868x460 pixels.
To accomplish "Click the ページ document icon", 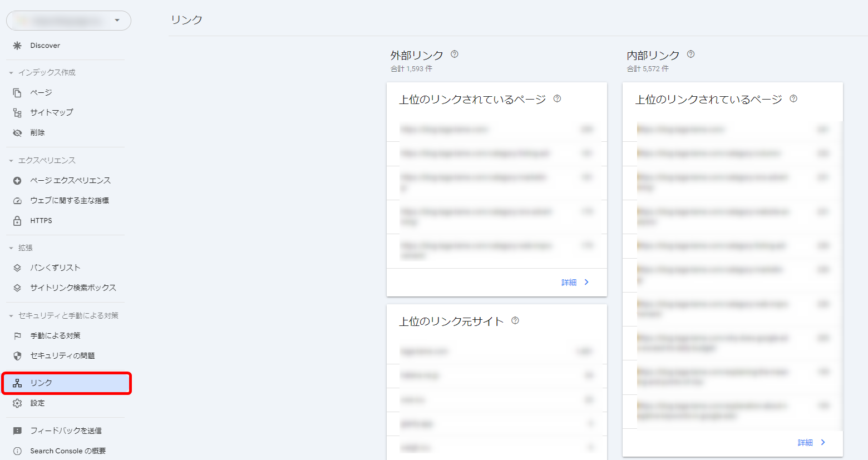I will point(17,93).
